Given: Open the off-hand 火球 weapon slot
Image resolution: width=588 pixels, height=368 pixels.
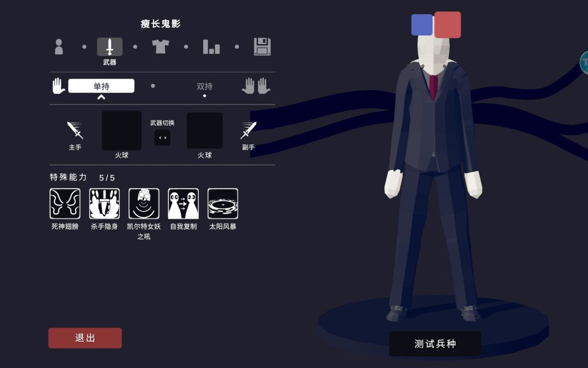Looking at the screenshot, I should [x=205, y=130].
